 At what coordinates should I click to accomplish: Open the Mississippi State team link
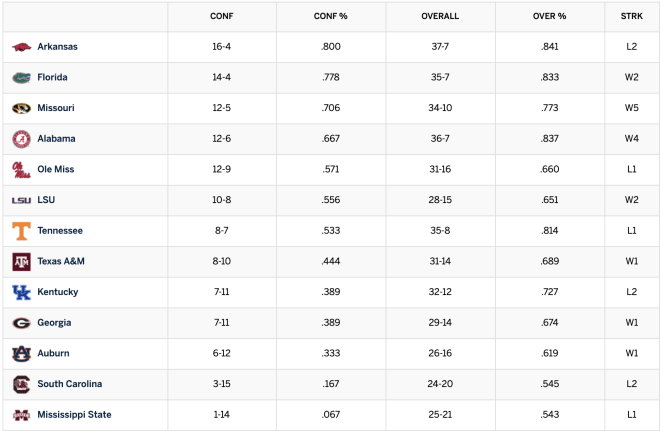point(74,414)
